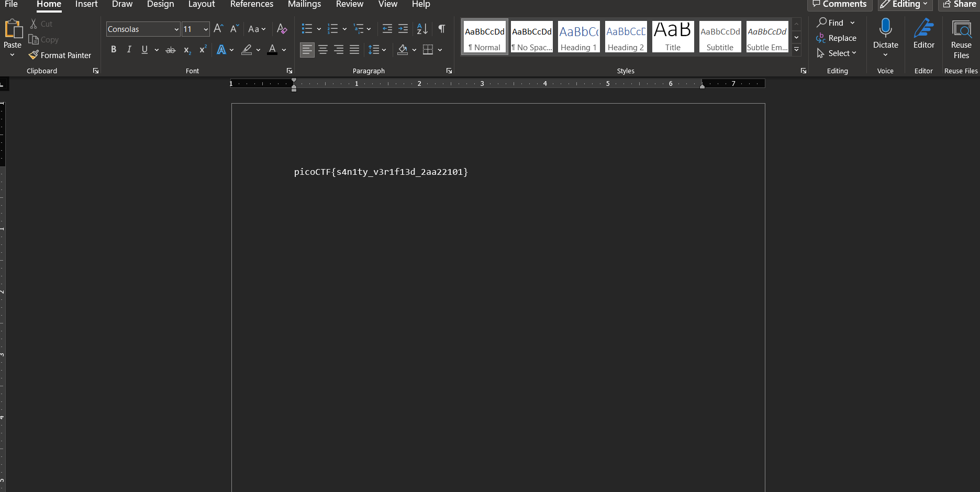Apply strikethrough formatting
980x492 pixels.
(x=170, y=50)
